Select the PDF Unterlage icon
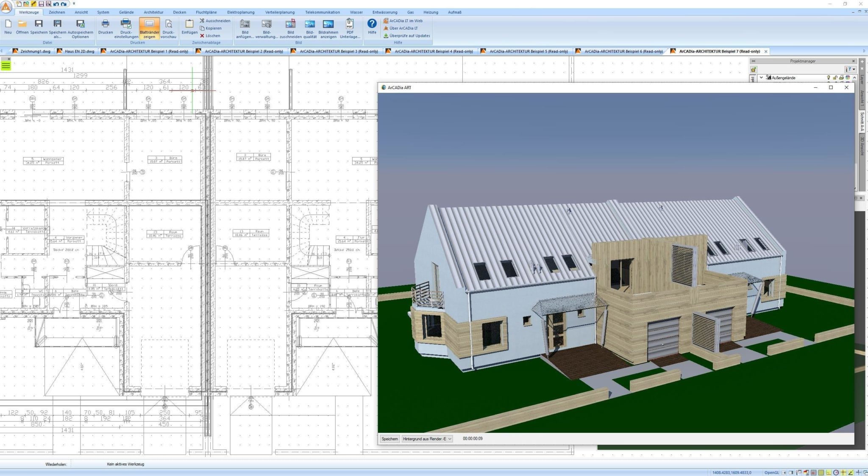Image resolution: width=868 pixels, height=476 pixels. 350,28
